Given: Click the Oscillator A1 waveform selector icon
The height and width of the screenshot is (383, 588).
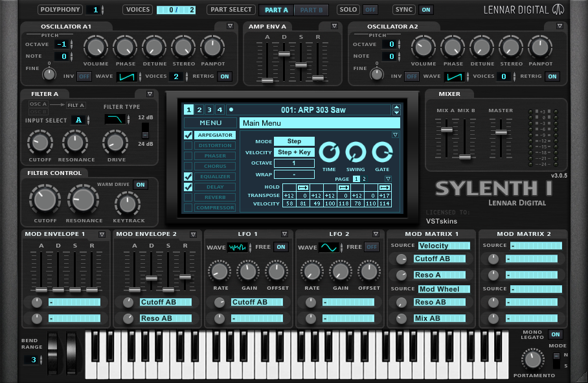Looking at the screenshot, I should click(127, 76).
